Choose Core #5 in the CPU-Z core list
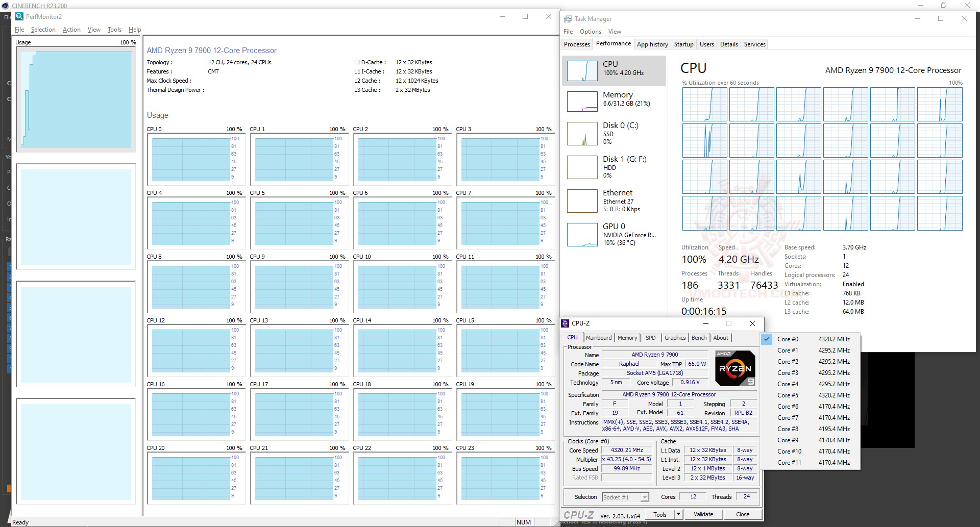 (810, 395)
